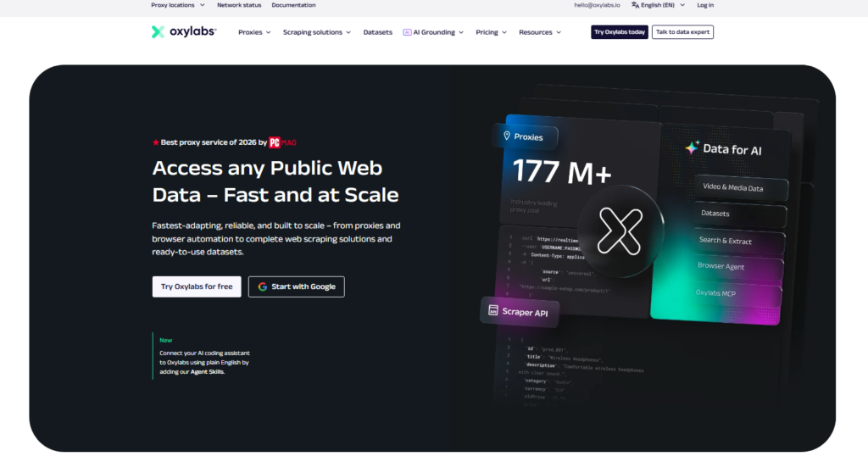868x473 pixels.
Task: Click the location pin icon on the Proxies tag
Action: [x=507, y=136]
